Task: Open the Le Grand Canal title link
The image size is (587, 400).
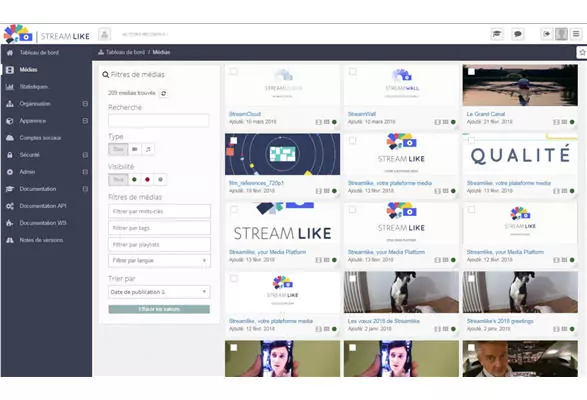Action: click(486, 114)
